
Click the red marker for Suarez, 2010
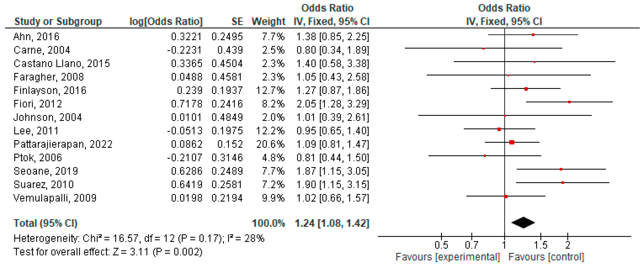point(563,183)
